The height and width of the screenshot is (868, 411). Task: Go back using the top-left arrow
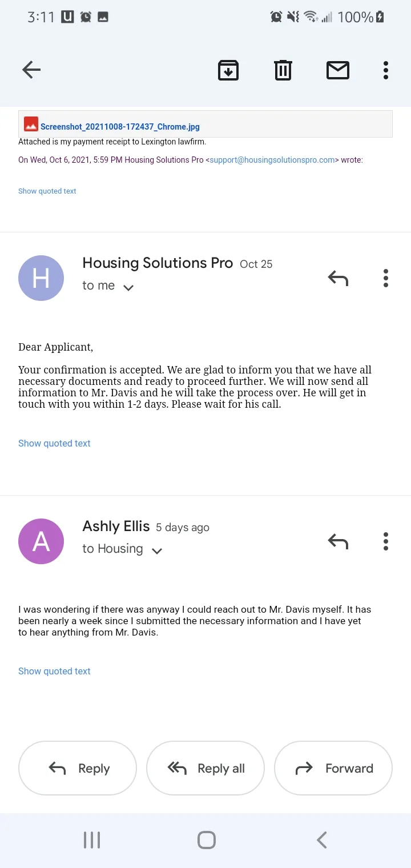click(31, 70)
